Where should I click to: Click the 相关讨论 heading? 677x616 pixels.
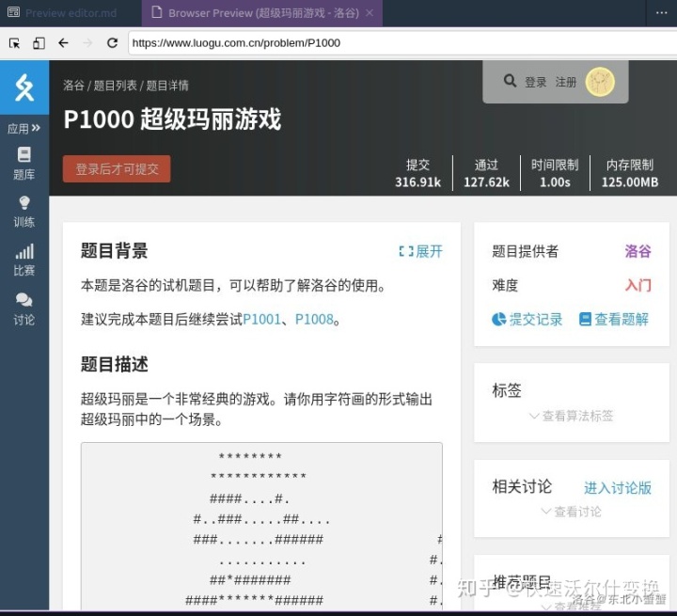click(522, 486)
